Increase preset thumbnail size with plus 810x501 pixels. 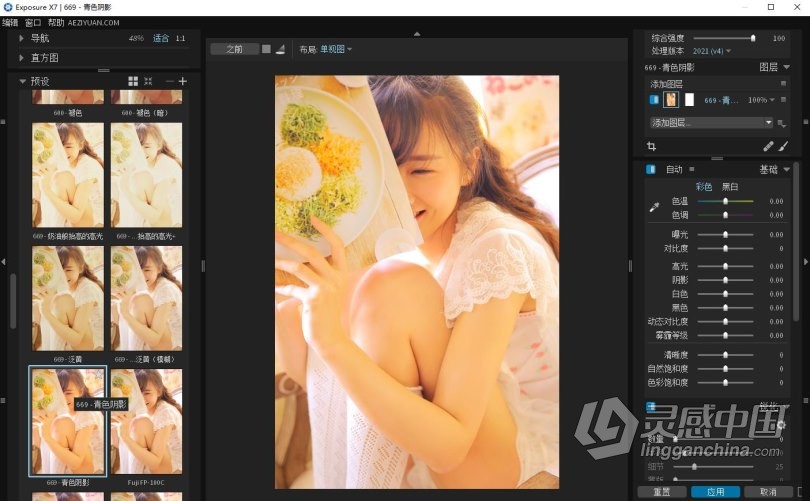point(183,81)
